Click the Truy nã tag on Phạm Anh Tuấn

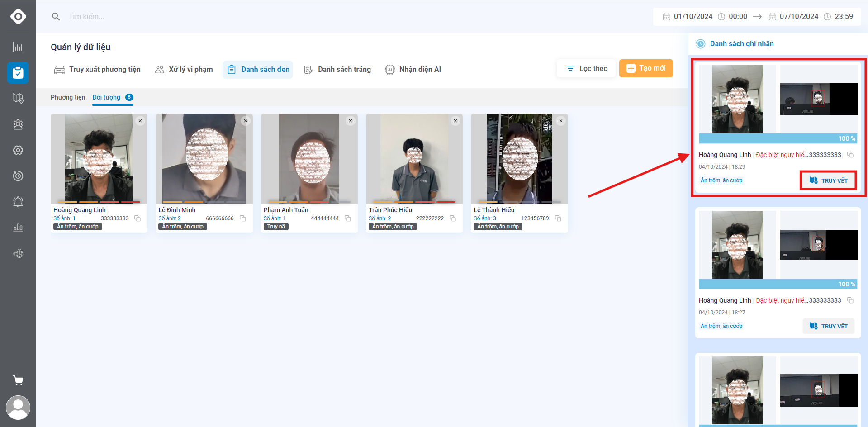coord(276,227)
